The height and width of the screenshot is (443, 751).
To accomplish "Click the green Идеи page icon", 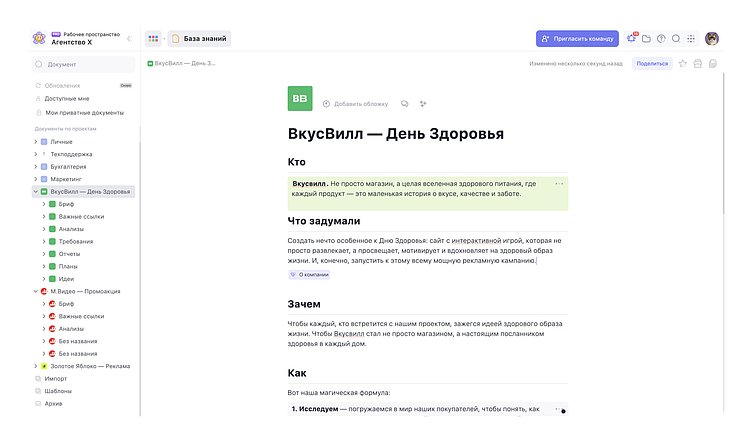I will point(52,279).
